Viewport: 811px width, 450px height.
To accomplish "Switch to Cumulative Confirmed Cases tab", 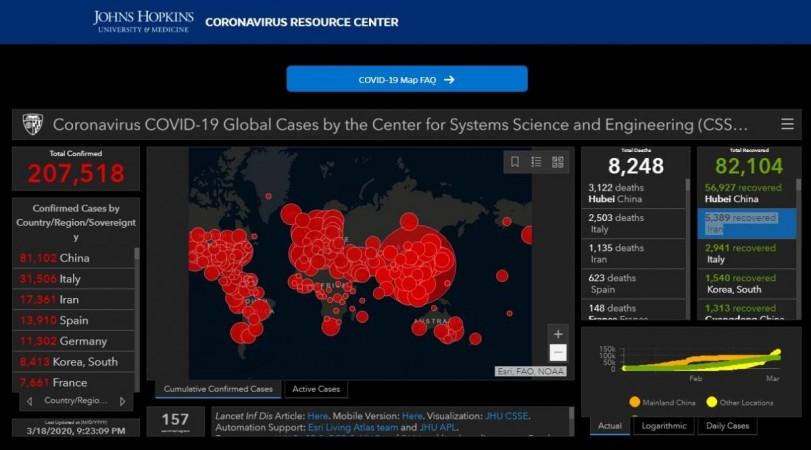I will click(218, 389).
